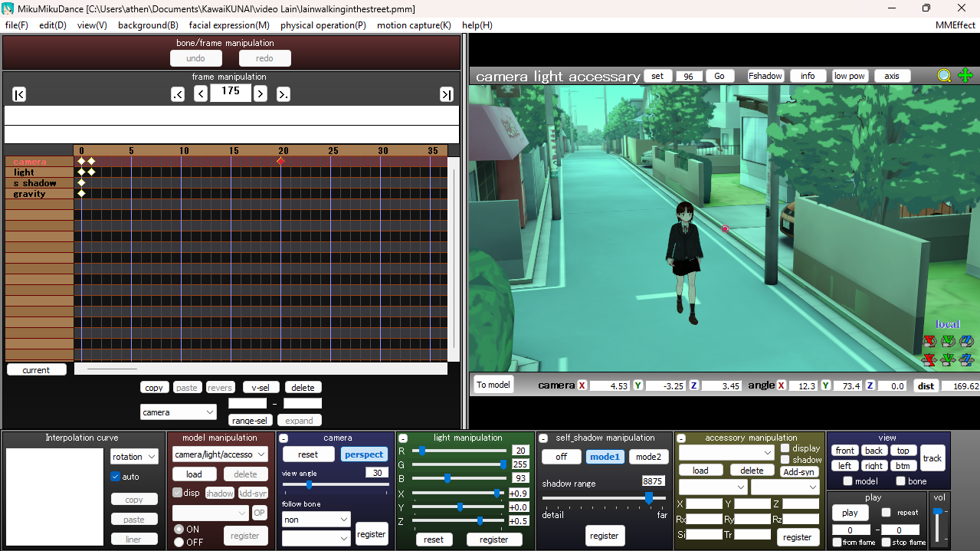
Task: Click the green move arrows icon
Action: pos(965,76)
